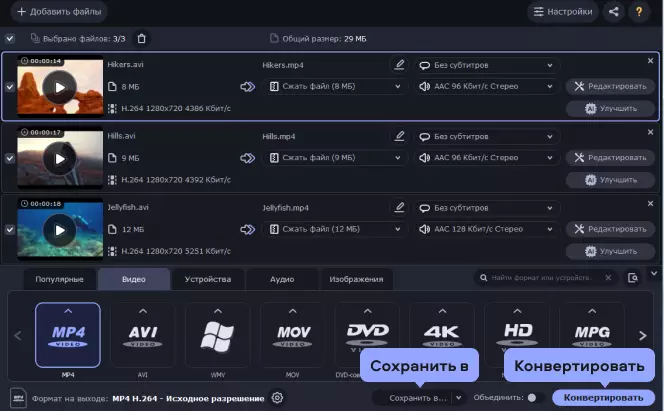Click Редактировать button for Jellyfish.avi

pos(610,229)
